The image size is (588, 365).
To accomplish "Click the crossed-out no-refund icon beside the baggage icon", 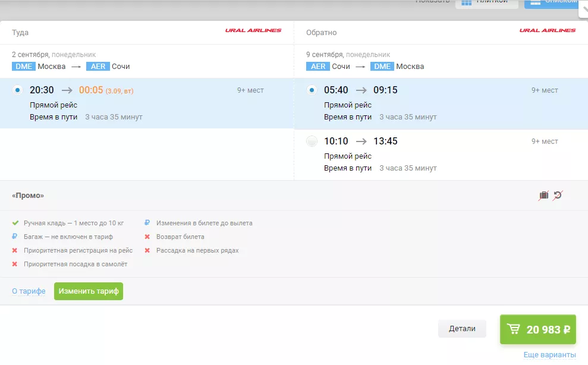I will tap(558, 195).
